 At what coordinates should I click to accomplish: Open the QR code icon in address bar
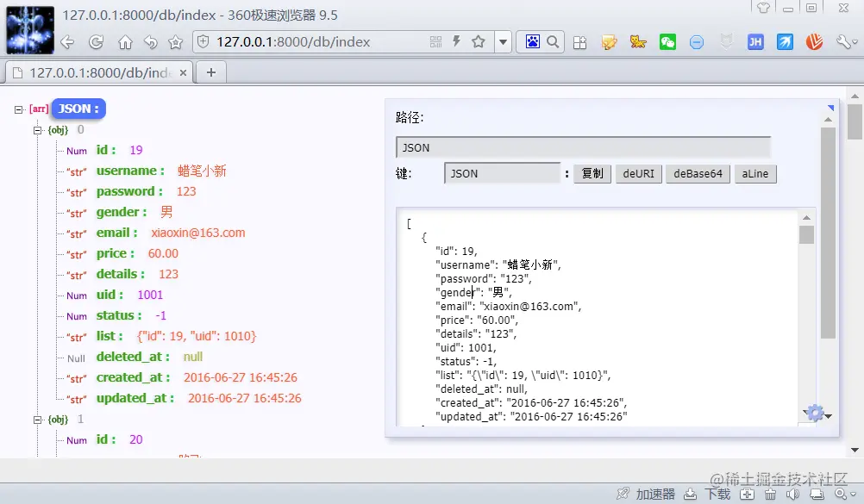(435, 42)
